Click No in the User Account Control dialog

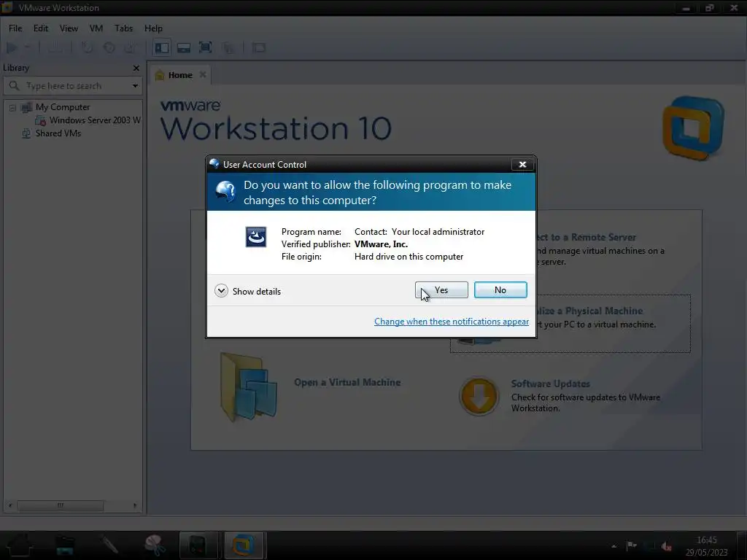(x=500, y=290)
